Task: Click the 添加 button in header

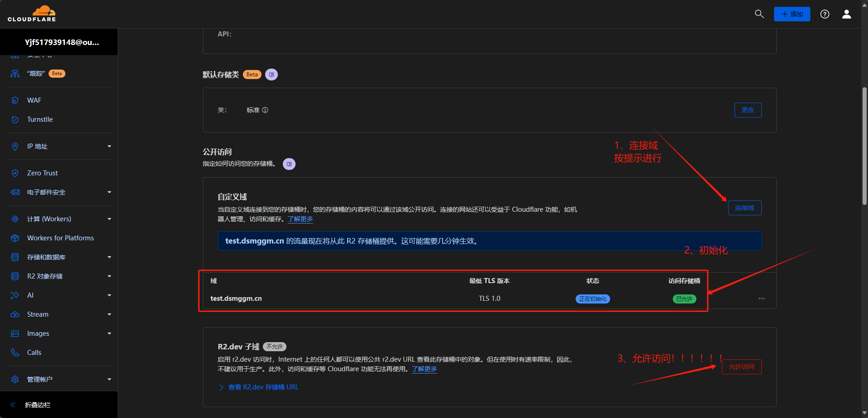Action: coord(792,14)
